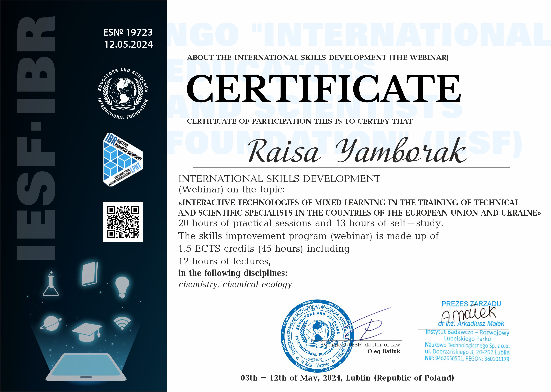
Task: Click the round blue IESF stamp
Action: [x=318, y=336]
